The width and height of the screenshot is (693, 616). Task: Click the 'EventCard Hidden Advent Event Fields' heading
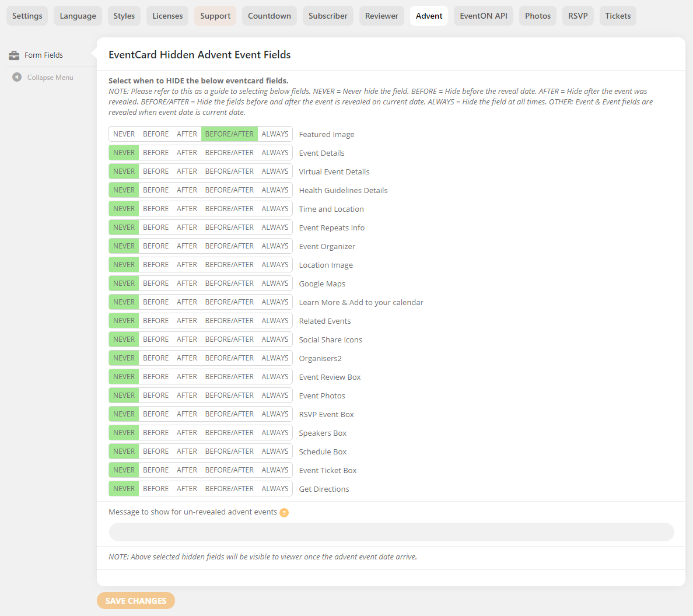(x=199, y=55)
